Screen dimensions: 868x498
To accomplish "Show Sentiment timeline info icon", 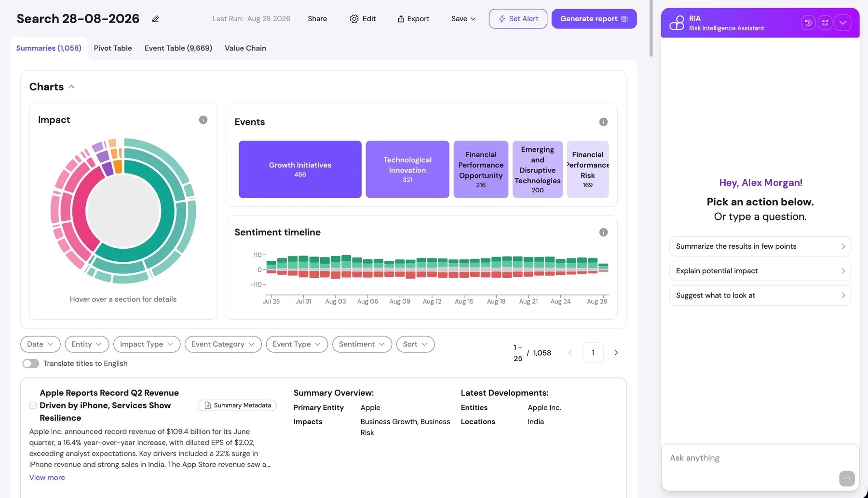I will point(603,232).
